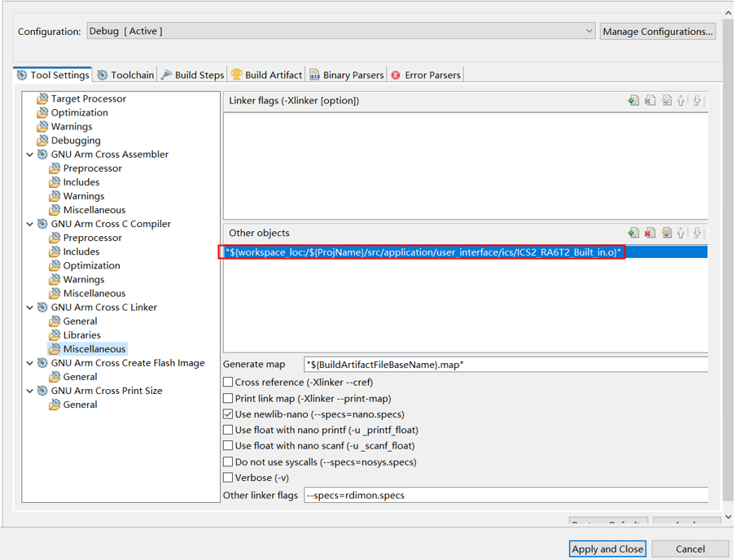Enable Do not use syscalls checkbox
Screen dimensions: 736x560
229,462
